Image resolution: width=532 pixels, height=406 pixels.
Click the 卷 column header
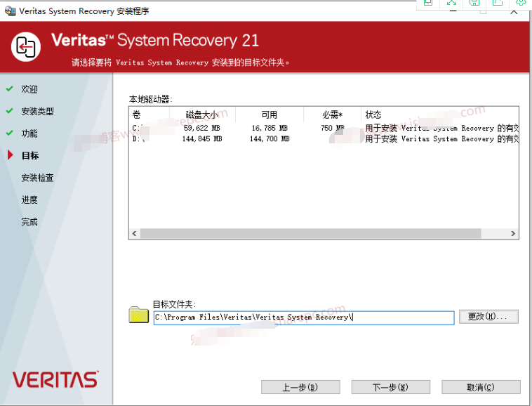point(149,114)
